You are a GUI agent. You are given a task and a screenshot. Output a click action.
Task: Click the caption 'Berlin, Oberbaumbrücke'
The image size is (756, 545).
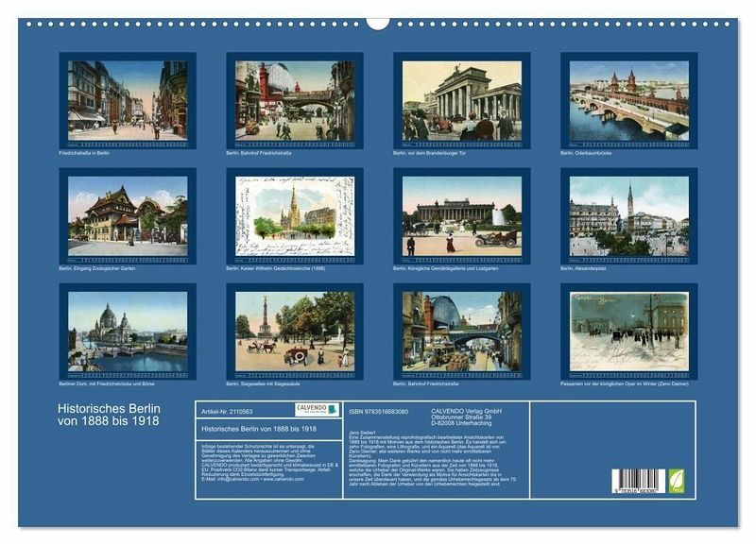586,153
